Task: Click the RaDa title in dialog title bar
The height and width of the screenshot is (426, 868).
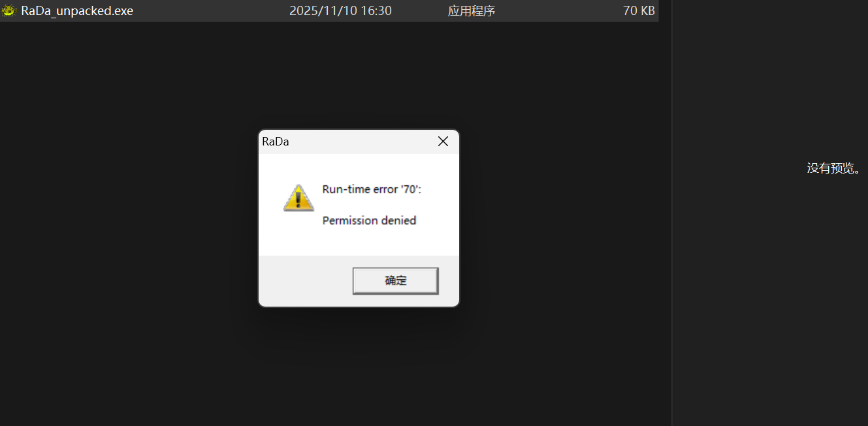Action: pos(276,142)
